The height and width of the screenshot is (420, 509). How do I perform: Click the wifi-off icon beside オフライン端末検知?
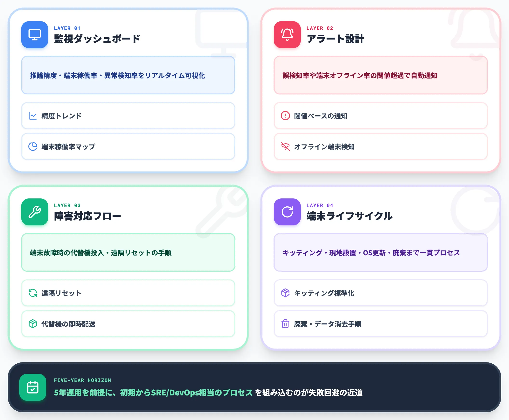click(x=285, y=146)
